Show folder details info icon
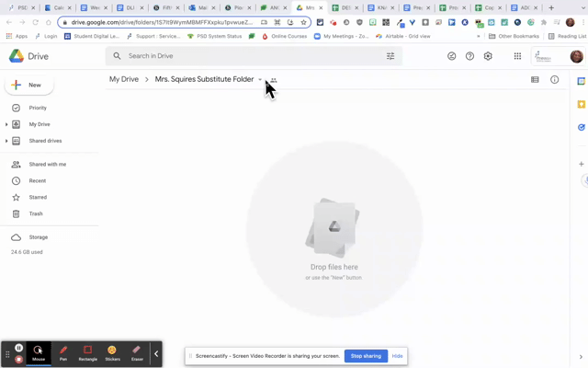The width and height of the screenshot is (588, 368). (554, 80)
